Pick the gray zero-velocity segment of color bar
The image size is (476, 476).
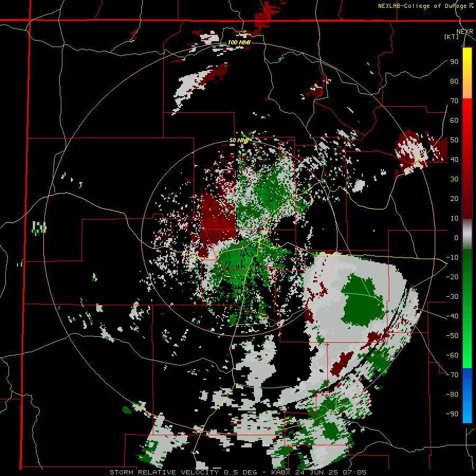click(467, 234)
